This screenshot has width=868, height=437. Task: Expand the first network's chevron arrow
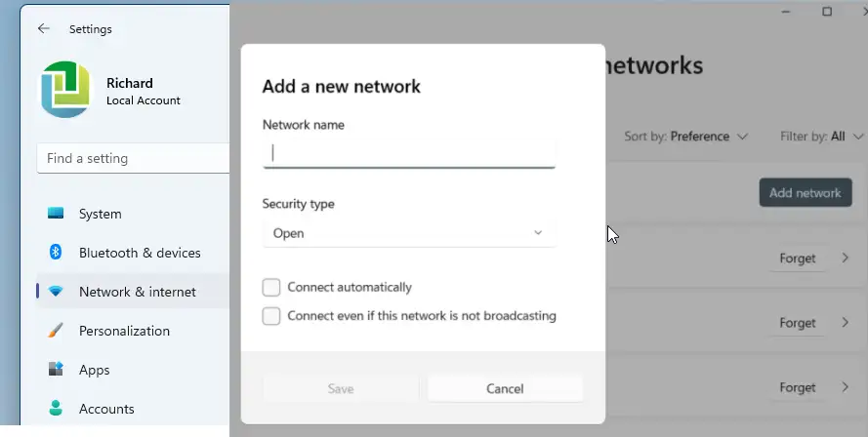coord(846,258)
